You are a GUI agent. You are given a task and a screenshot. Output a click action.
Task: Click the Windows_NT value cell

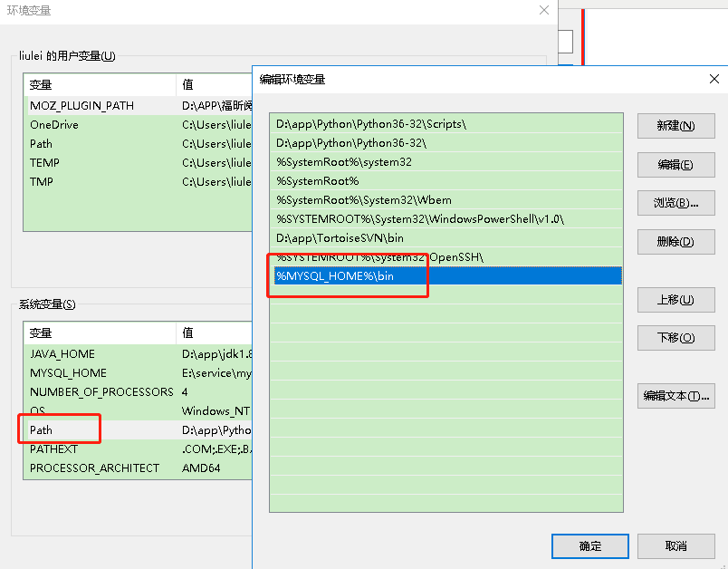[216, 411]
